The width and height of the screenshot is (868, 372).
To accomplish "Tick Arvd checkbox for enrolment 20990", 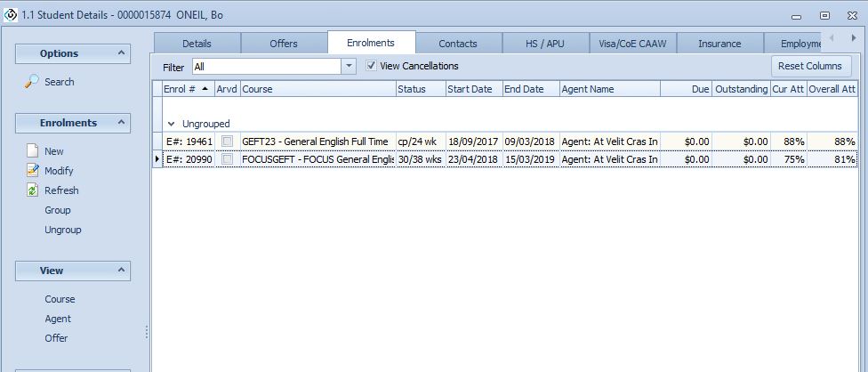I will point(227,159).
